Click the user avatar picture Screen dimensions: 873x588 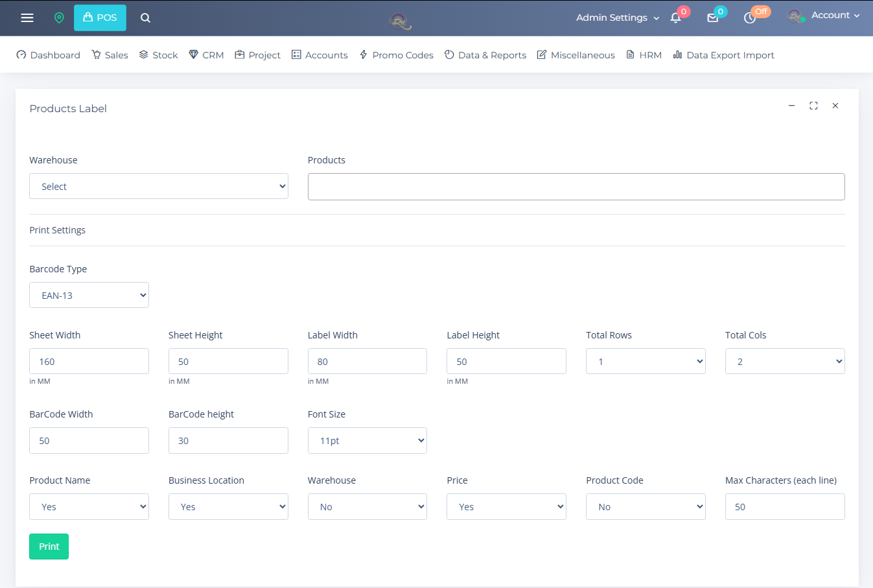[795, 16]
